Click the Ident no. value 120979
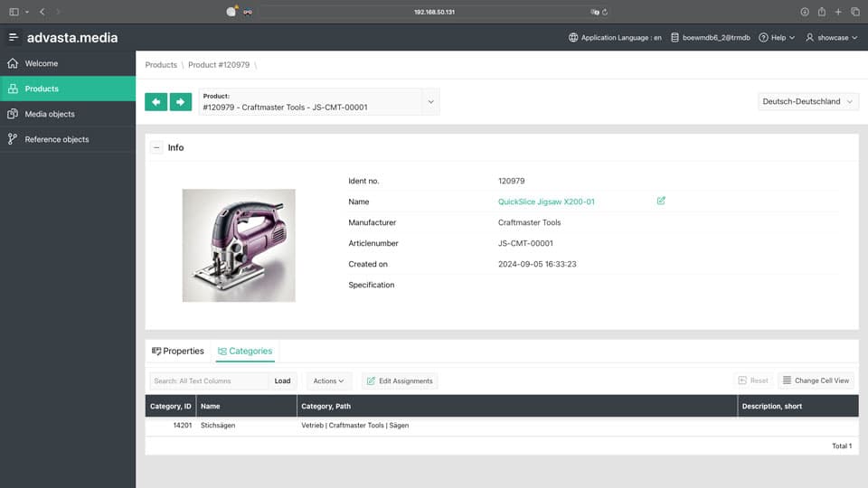 pos(512,181)
